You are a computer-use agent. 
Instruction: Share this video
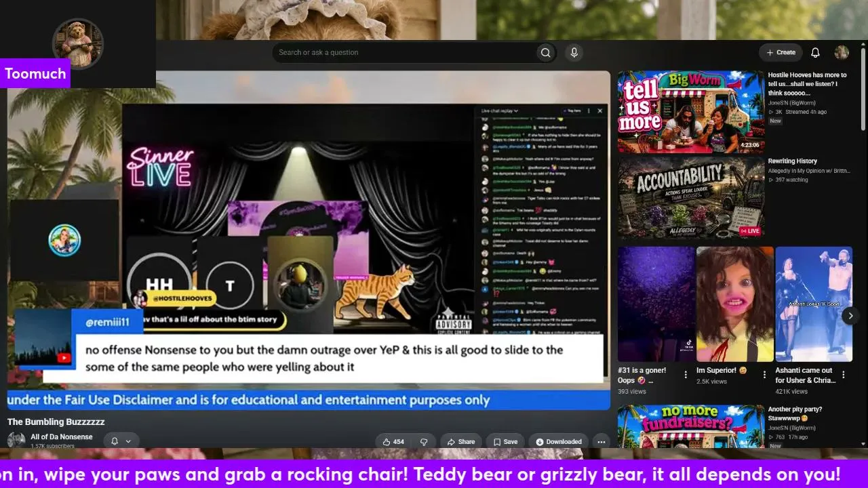(461, 442)
